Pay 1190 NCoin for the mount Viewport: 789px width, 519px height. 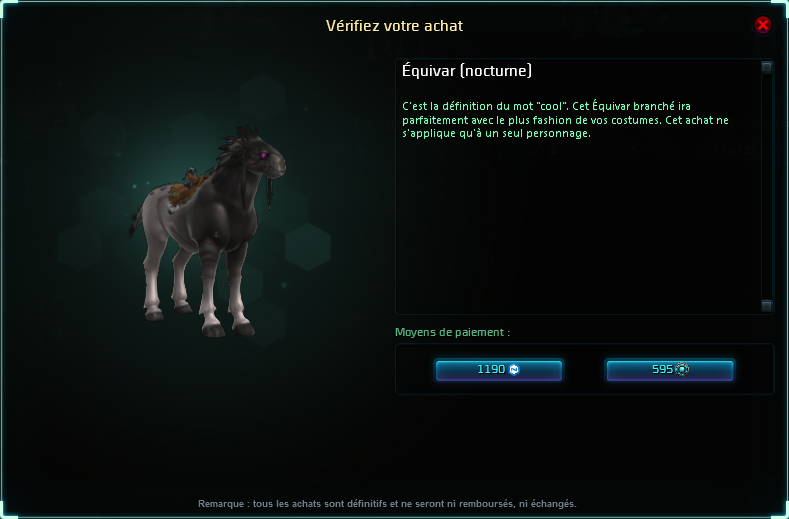click(498, 369)
